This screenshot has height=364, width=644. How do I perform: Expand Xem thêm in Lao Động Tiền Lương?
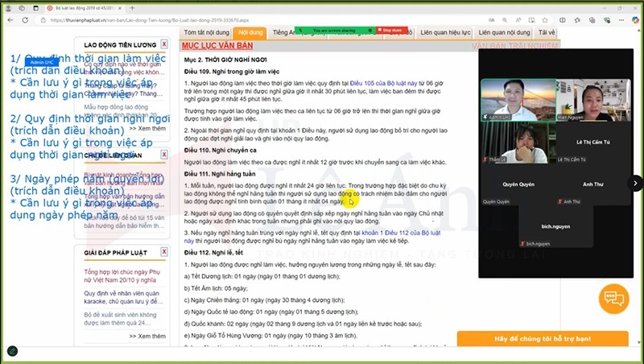tap(151, 128)
